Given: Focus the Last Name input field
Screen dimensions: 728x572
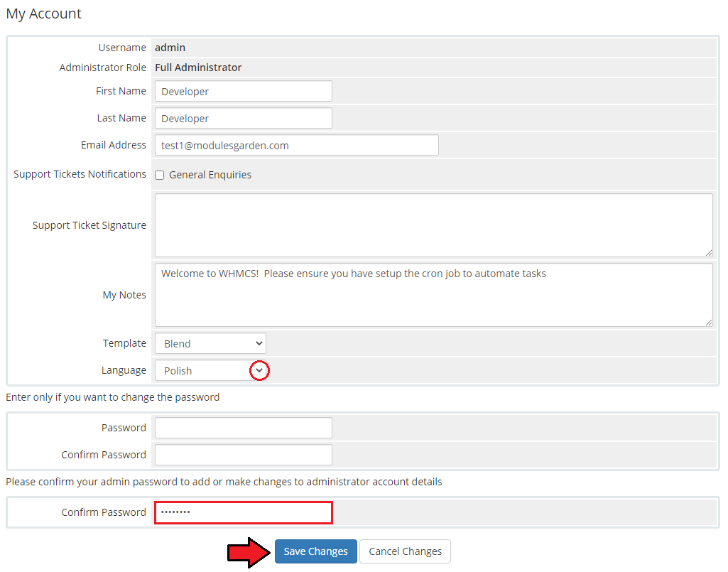Looking at the screenshot, I should coord(244,118).
